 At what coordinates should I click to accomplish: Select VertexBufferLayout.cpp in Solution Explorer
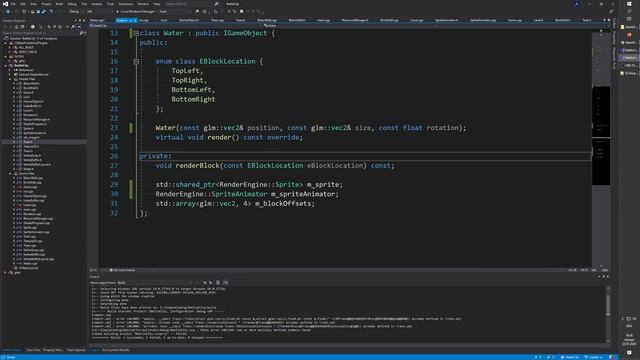(39, 259)
